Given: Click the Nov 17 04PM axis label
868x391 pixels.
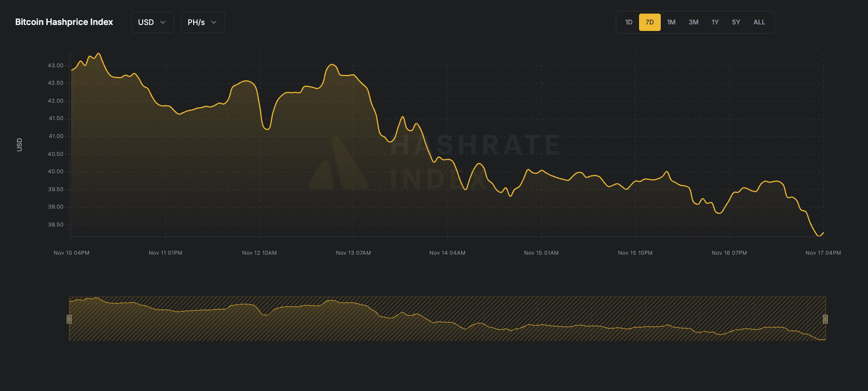Looking at the screenshot, I should 824,253.
